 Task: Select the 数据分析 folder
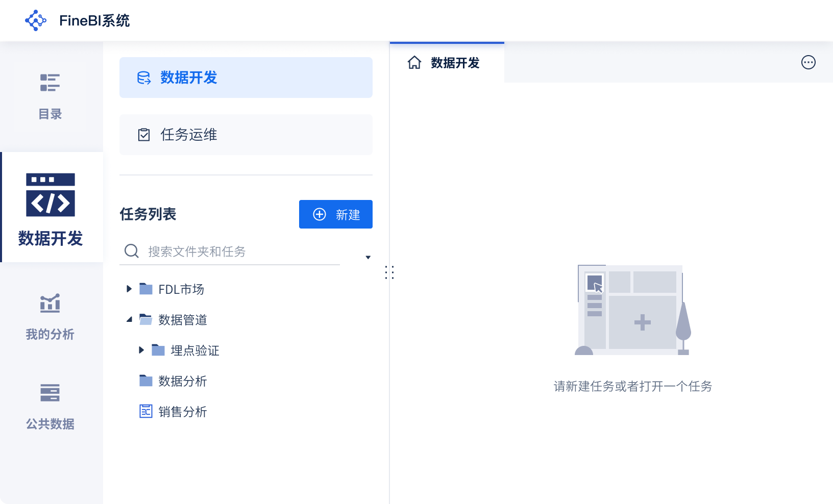coord(182,381)
